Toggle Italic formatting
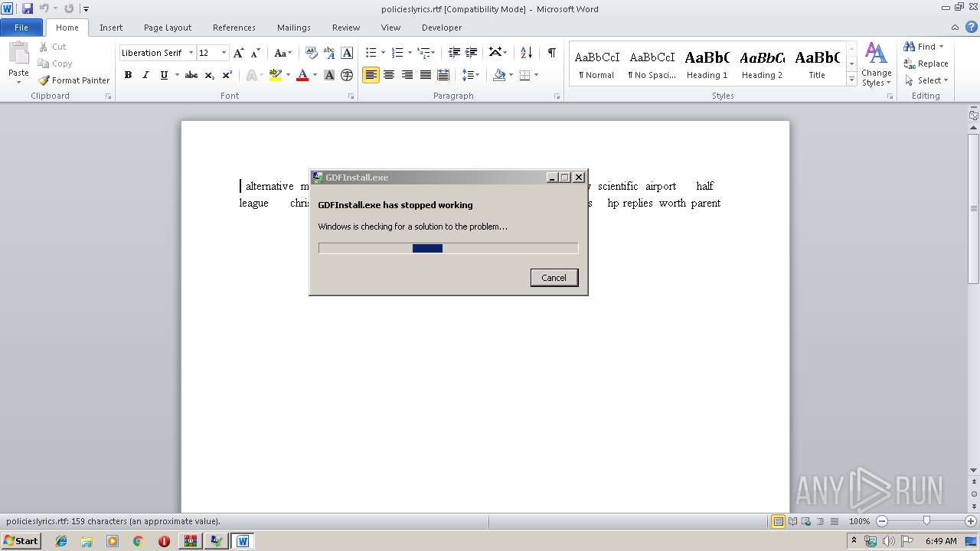The image size is (980, 551). coord(145,75)
